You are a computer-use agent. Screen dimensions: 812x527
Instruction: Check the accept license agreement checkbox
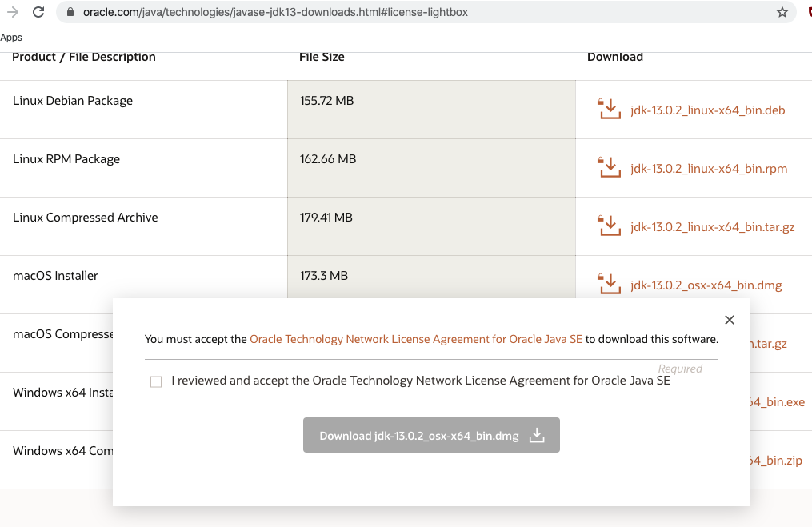tap(156, 381)
